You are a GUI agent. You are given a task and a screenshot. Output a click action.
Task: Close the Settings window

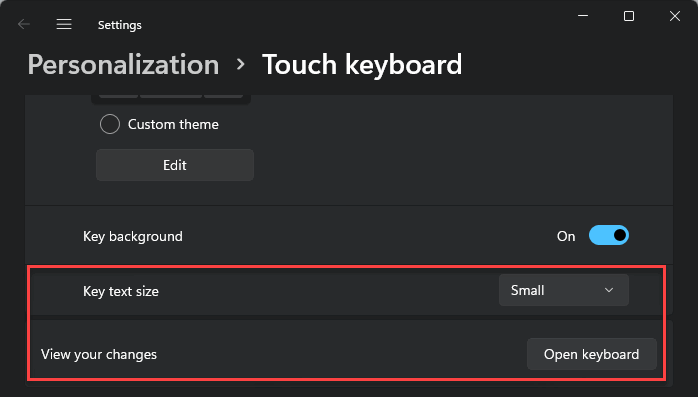pos(675,16)
